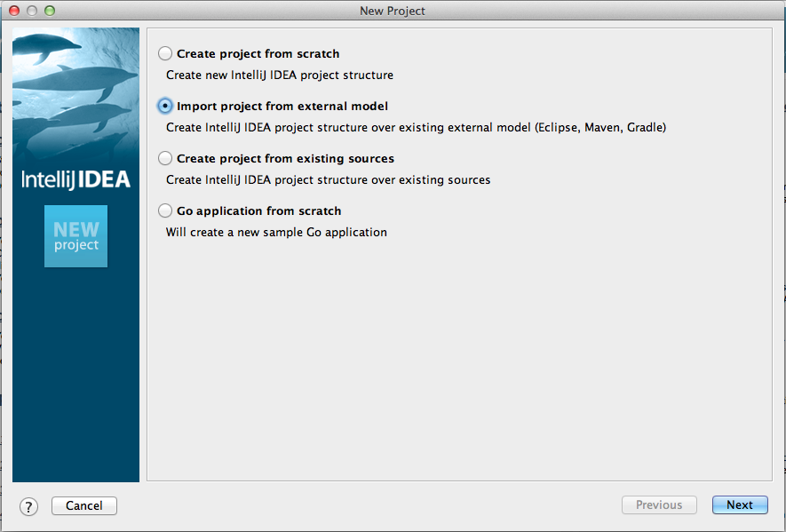Click the 'Will create a new sample Go application' text
Image resolution: width=786 pixels, height=532 pixels.
[276, 233]
